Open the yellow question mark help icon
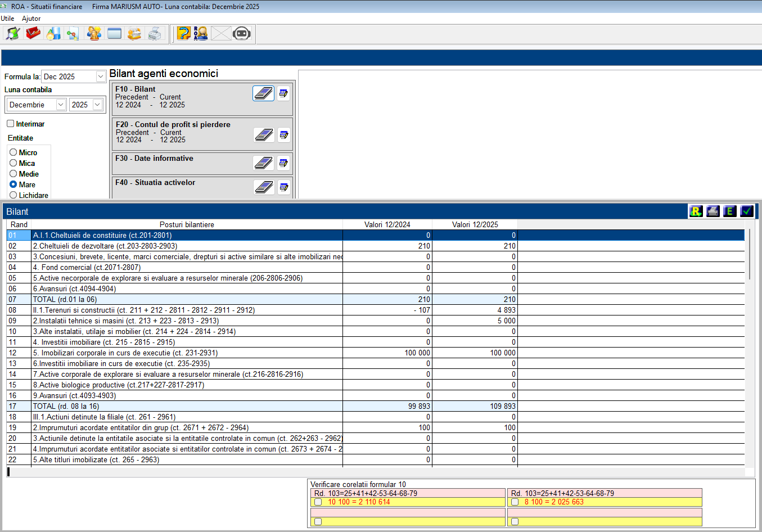Viewport: 762px width, 532px height. click(183, 34)
